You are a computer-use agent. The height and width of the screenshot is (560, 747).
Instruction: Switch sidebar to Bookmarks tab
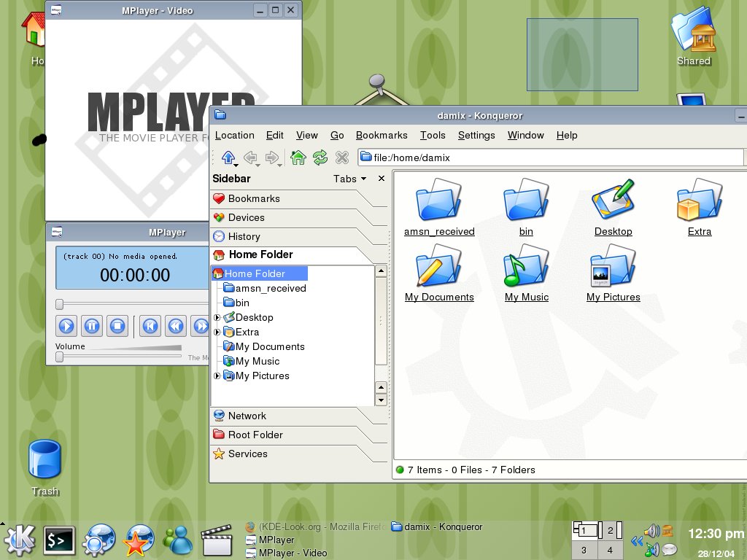[x=290, y=198]
